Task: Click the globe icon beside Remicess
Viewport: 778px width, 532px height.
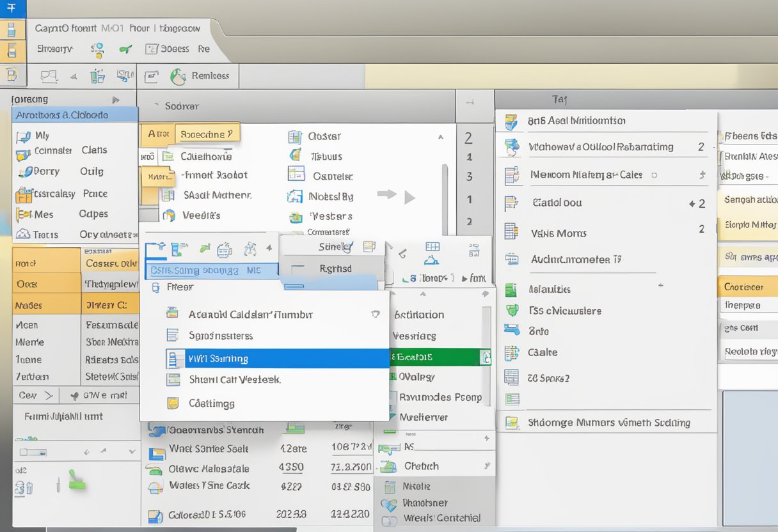Action: [178, 77]
